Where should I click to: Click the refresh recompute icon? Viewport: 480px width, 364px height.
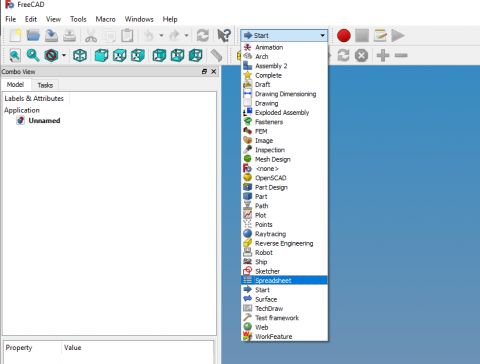pos(203,35)
